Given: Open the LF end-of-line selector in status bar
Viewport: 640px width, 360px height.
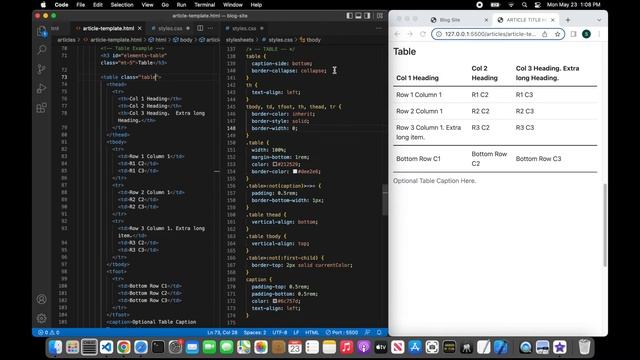Looking at the screenshot, I should pos(296,332).
